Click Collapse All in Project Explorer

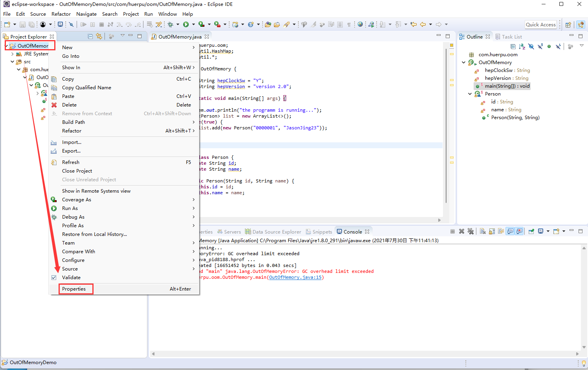(90, 37)
